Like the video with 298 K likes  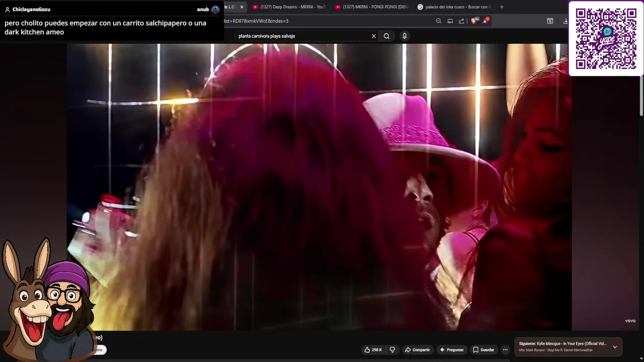coord(373,350)
